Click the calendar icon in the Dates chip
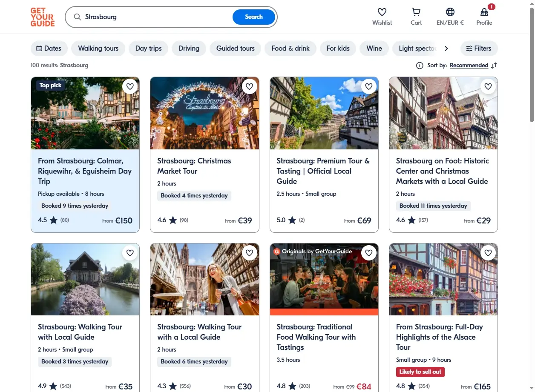This screenshot has height=392, width=535. pyautogui.click(x=39, y=49)
